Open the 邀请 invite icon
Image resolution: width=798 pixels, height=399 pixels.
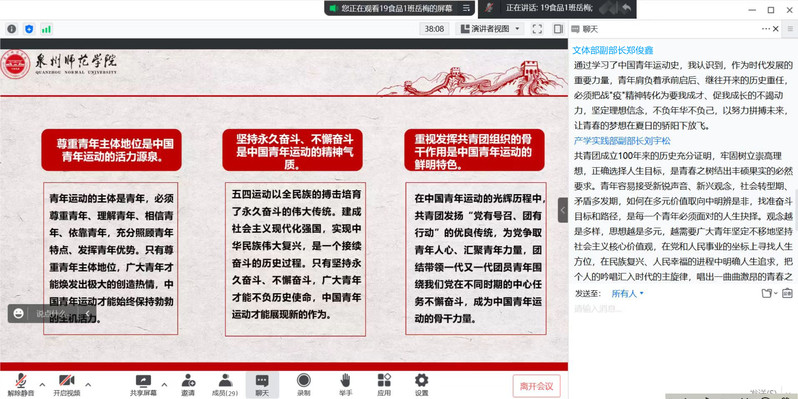coord(188,385)
